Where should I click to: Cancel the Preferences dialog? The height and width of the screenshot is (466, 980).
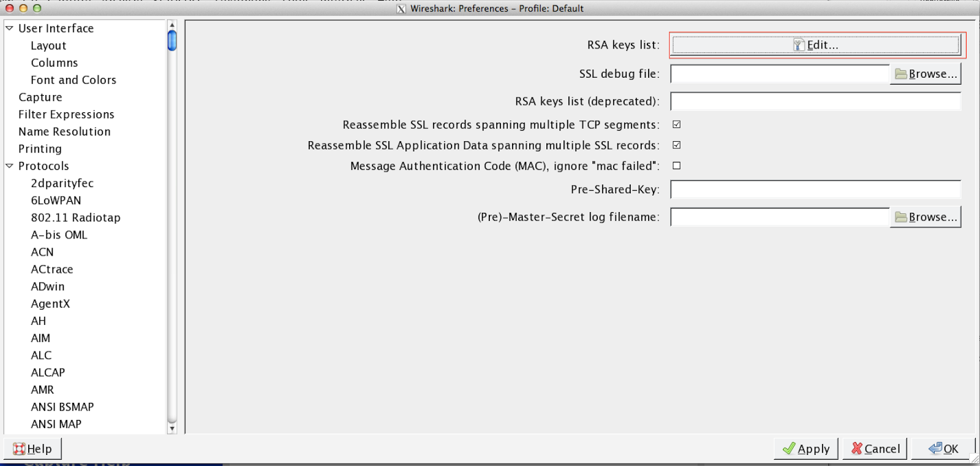[875, 449]
